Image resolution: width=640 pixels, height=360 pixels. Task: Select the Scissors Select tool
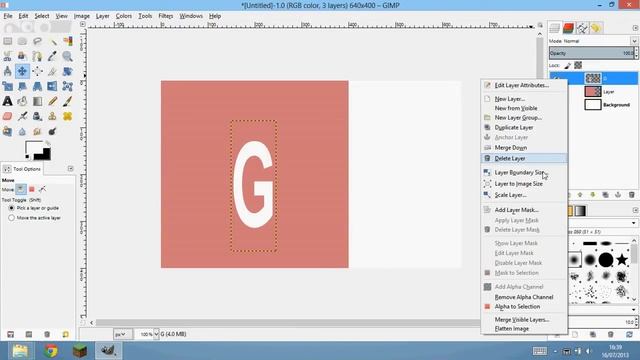pyautogui.click(x=7, y=56)
